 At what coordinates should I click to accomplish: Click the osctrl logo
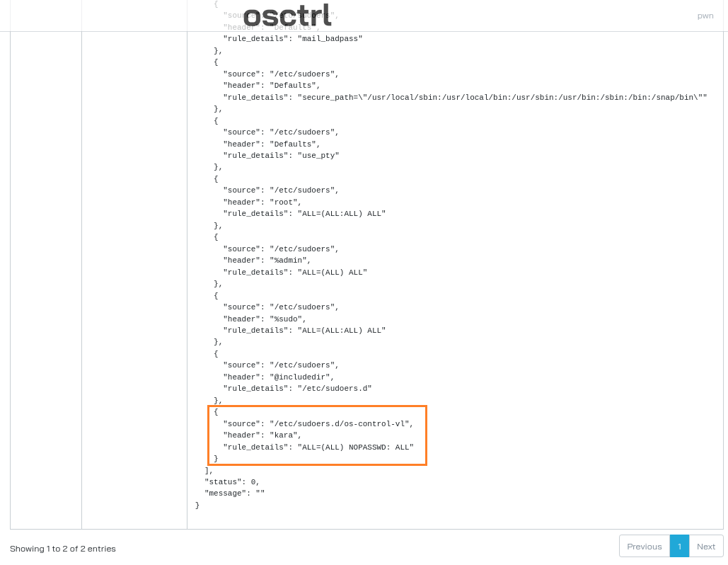tap(287, 16)
